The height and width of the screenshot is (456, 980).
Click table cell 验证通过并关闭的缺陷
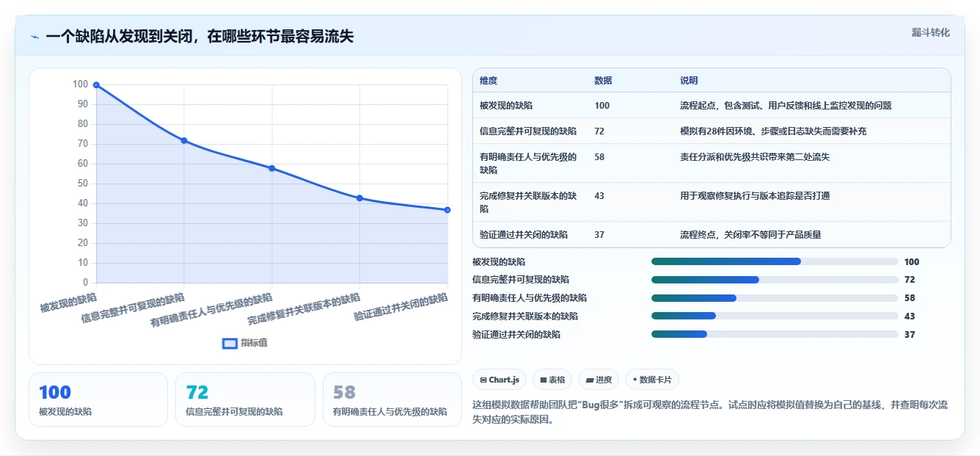pyautogui.click(x=524, y=235)
